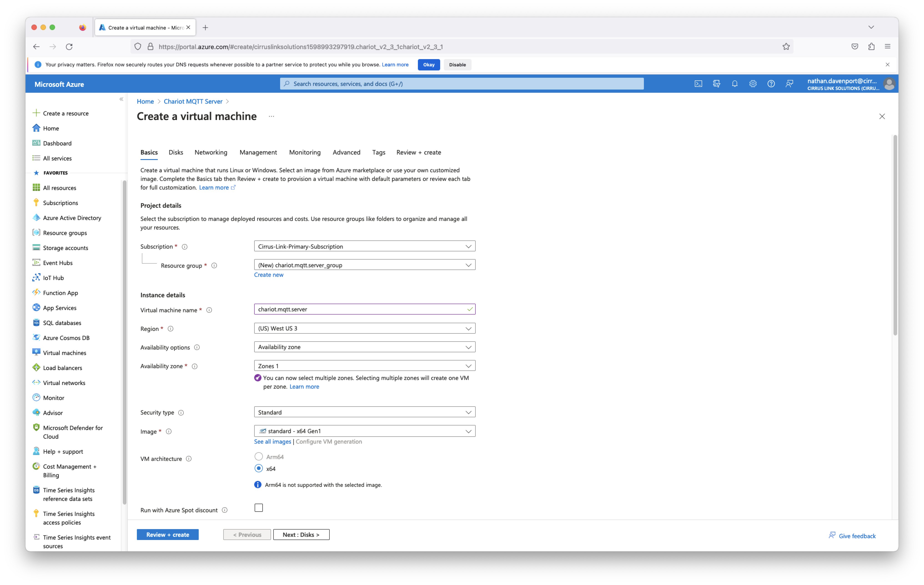Open the Region dropdown
924x585 pixels.
[364, 328]
